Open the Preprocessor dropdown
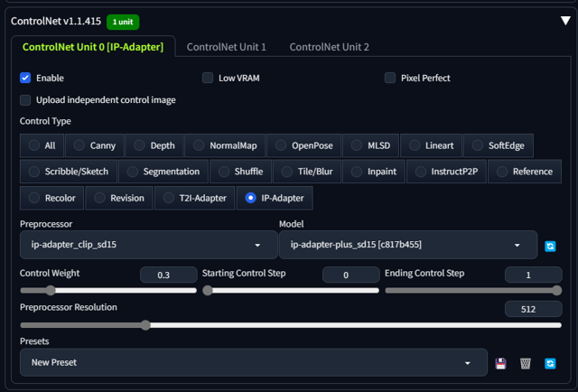 point(148,245)
